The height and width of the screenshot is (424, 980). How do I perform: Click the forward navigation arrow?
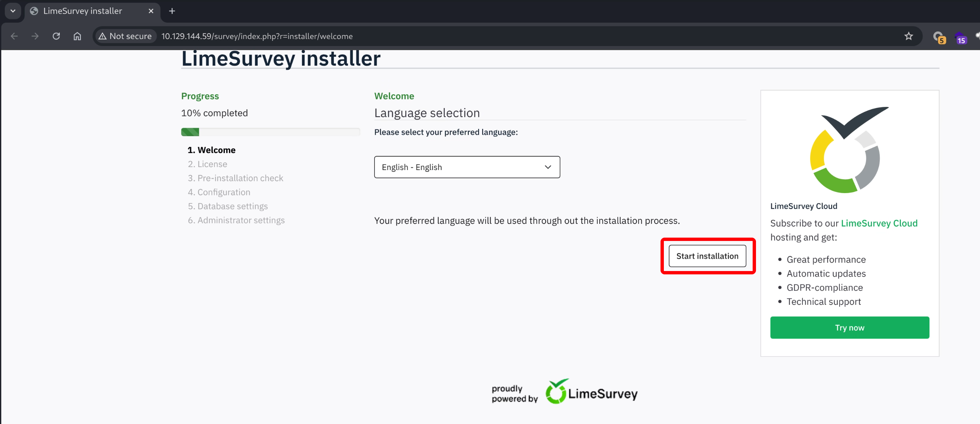tap(35, 36)
